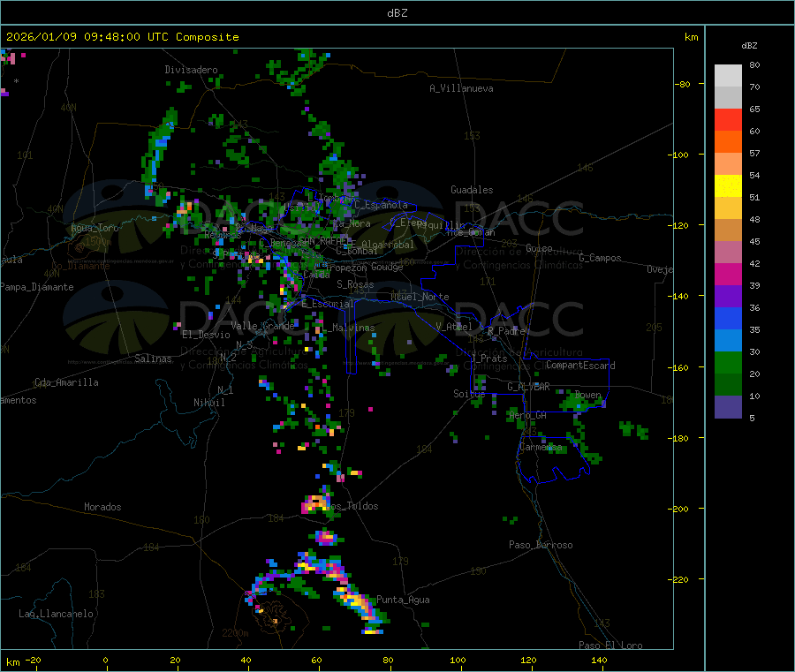Click the green echo cluster at Bowen
The height and width of the screenshot is (672, 795).
point(578,403)
